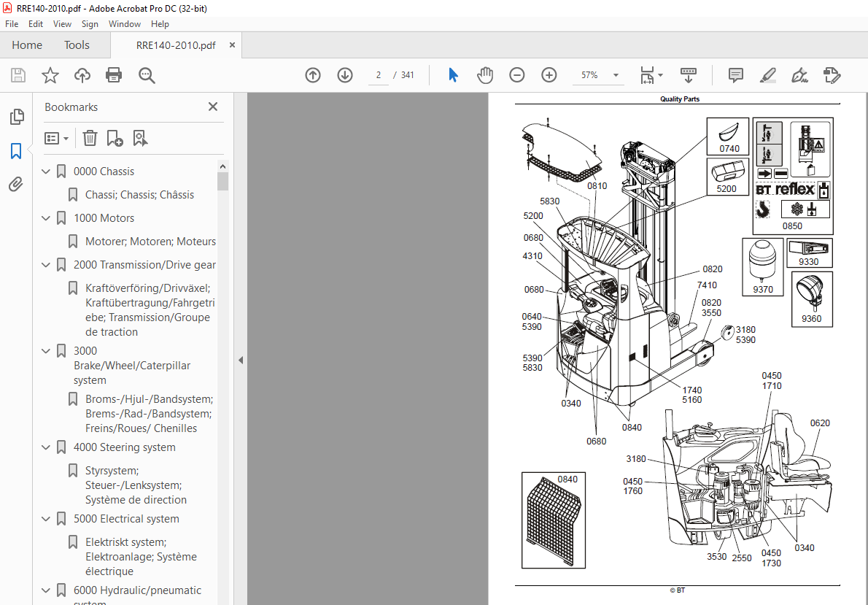
Task: Choose the Selection arrow tool
Action: pyautogui.click(x=453, y=74)
